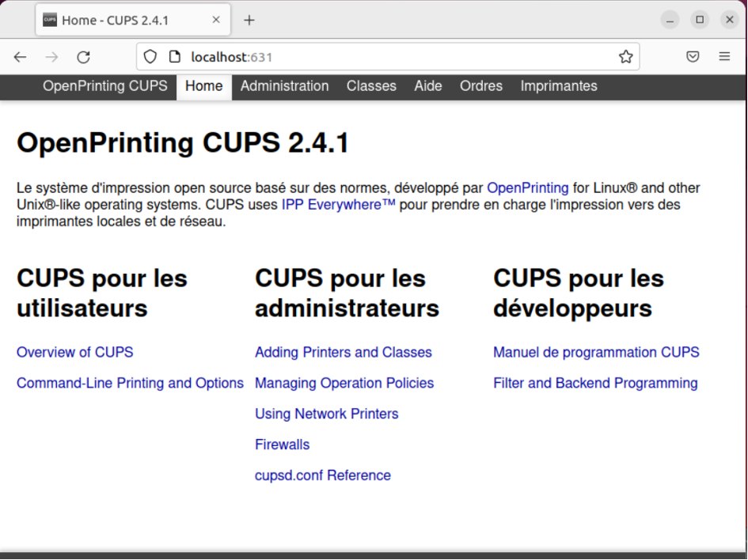This screenshot has width=748, height=560.
Task: Bookmark this page with the star icon
Action: click(x=625, y=57)
